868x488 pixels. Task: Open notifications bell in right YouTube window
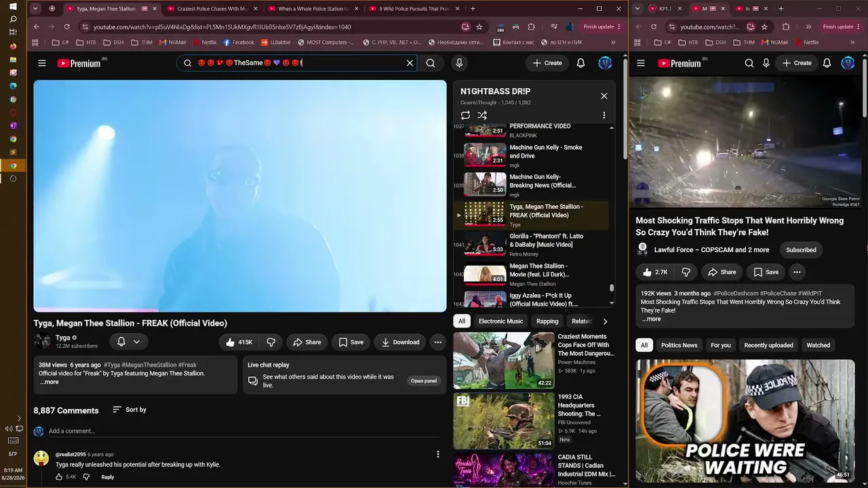click(827, 63)
